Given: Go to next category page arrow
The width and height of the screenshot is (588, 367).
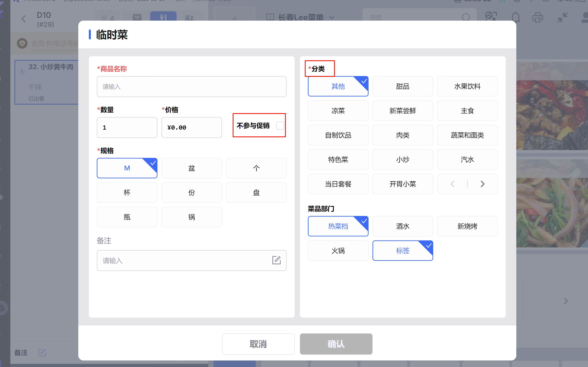Looking at the screenshot, I should 482,184.
